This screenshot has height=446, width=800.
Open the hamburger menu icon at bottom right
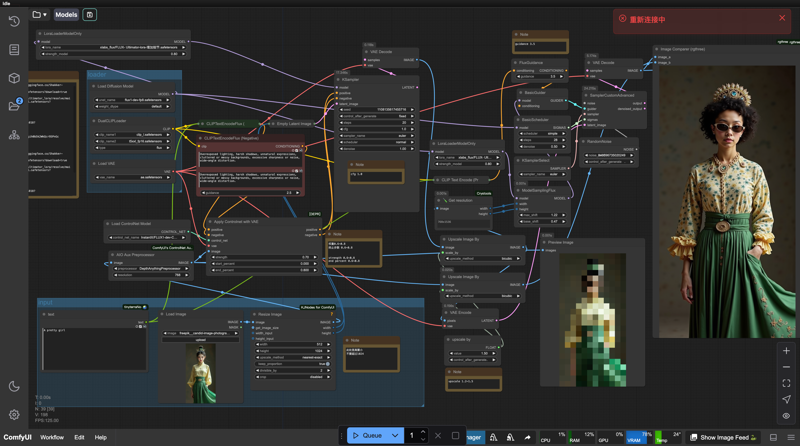point(791,437)
